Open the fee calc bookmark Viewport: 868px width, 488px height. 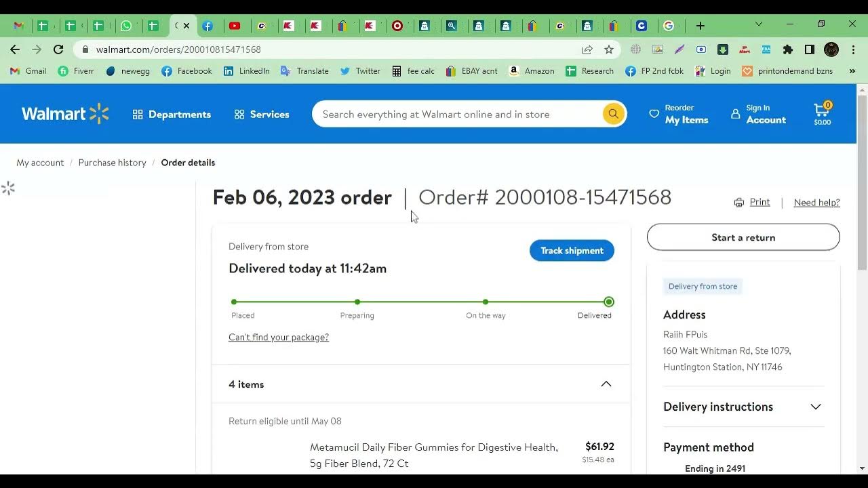click(x=413, y=71)
